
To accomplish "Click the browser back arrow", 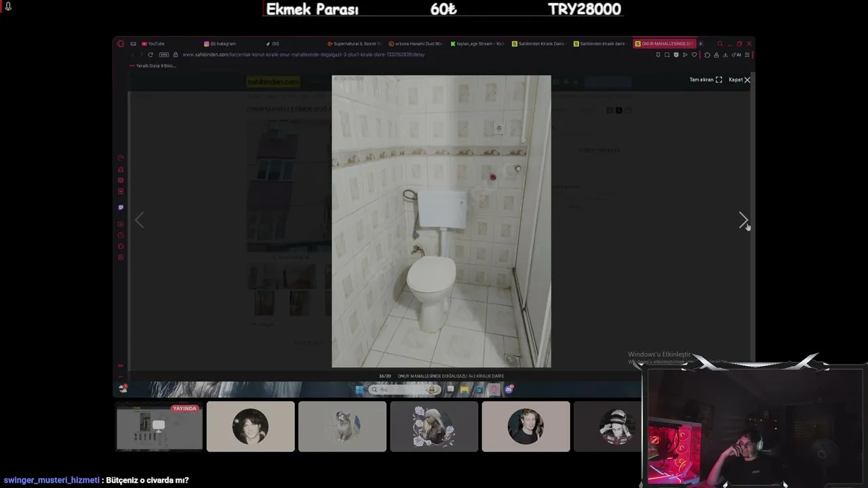I will [x=132, y=55].
